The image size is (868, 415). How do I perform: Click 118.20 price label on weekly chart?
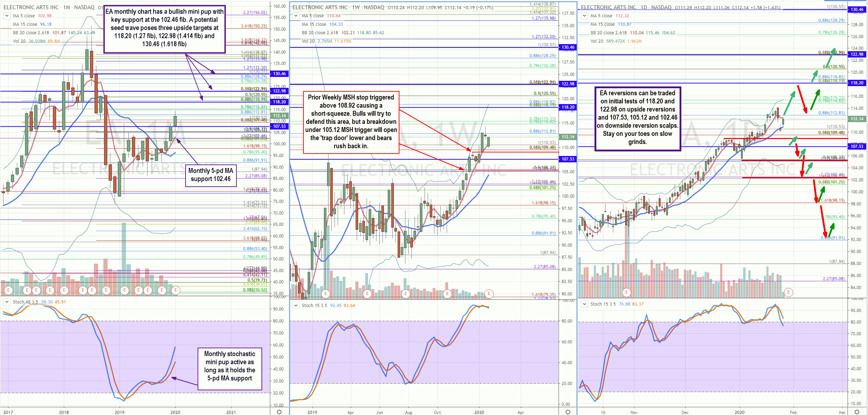coord(568,107)
